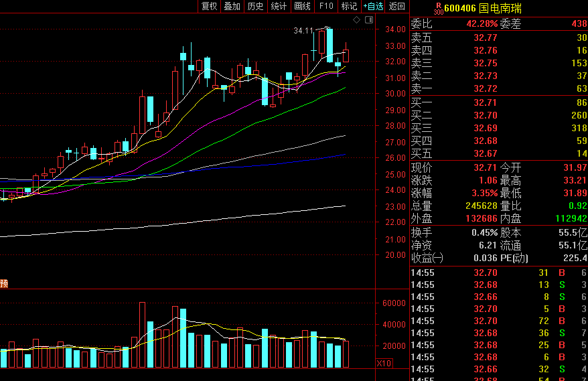
Task: Open F10 company information
Action: 326,6
